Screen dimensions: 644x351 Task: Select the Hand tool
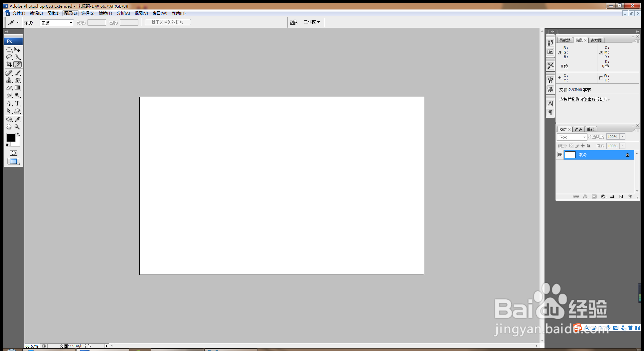point(9,127)
